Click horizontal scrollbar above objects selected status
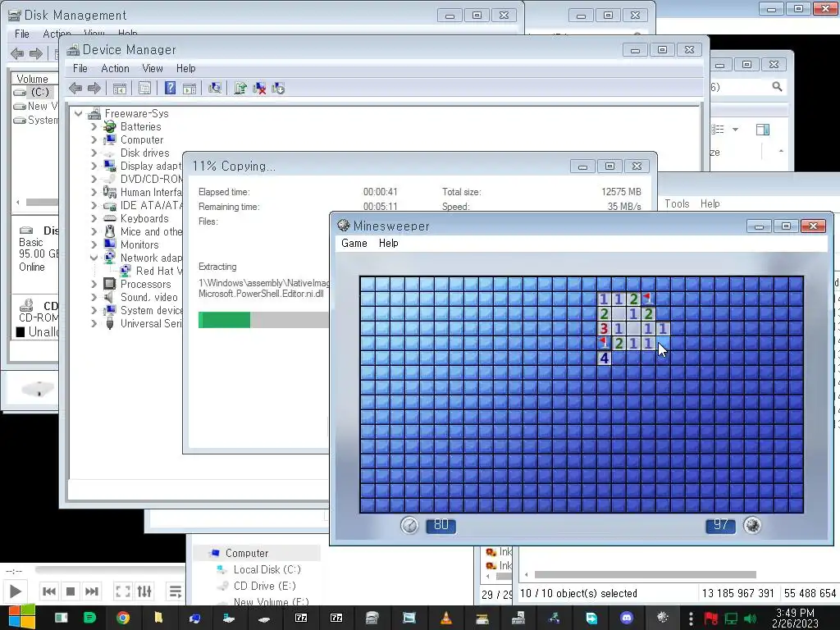This screenshot has width=840, height=630. point(645,575)
